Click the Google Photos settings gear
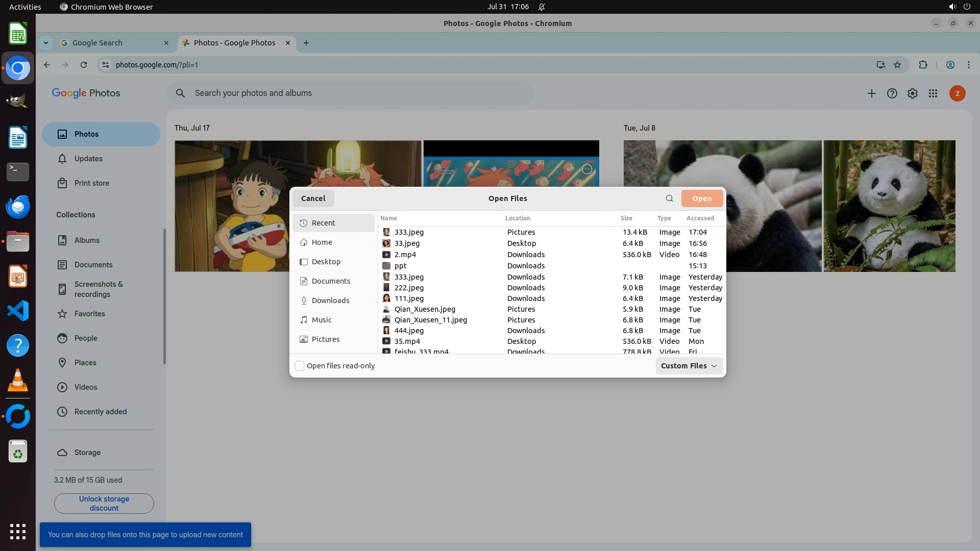980x551 pixels. [913, 93]
